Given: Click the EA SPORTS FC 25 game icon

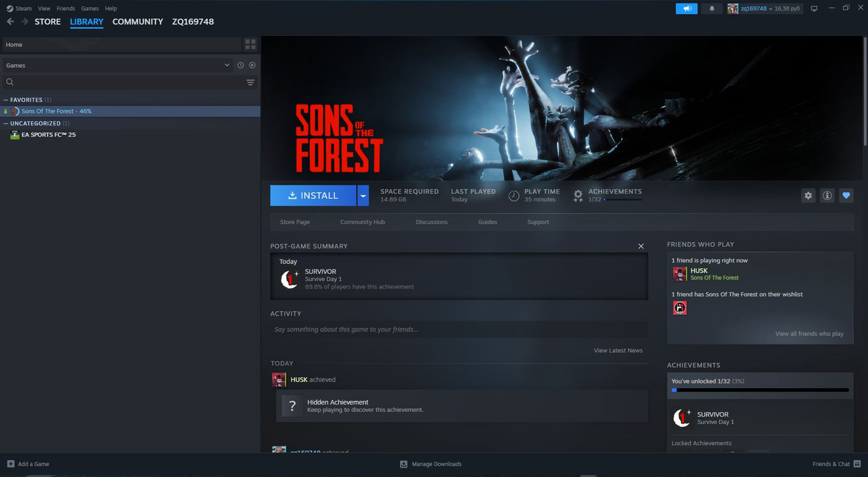Looking at the screenshot, I should (x=15, y=135).
